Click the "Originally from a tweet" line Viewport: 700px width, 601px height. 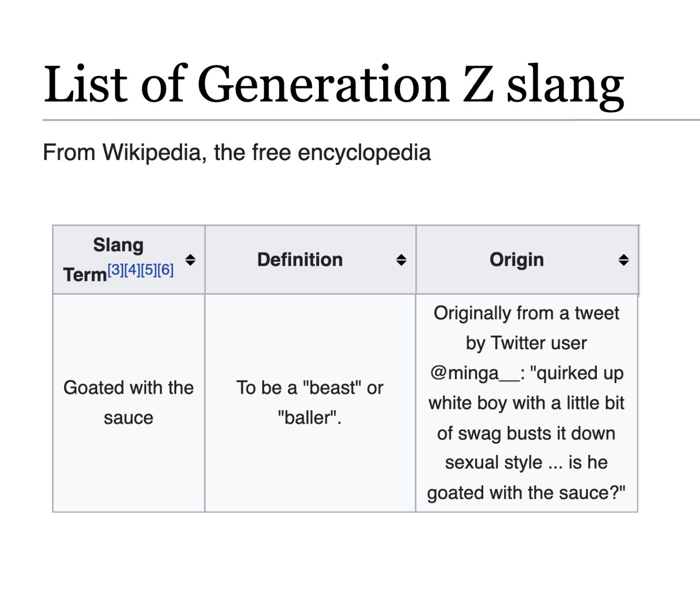coord(526,313)
